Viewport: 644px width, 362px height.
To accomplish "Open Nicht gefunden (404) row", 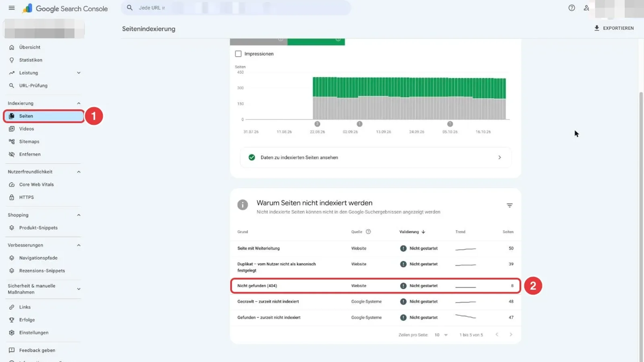I will [376, 286].
